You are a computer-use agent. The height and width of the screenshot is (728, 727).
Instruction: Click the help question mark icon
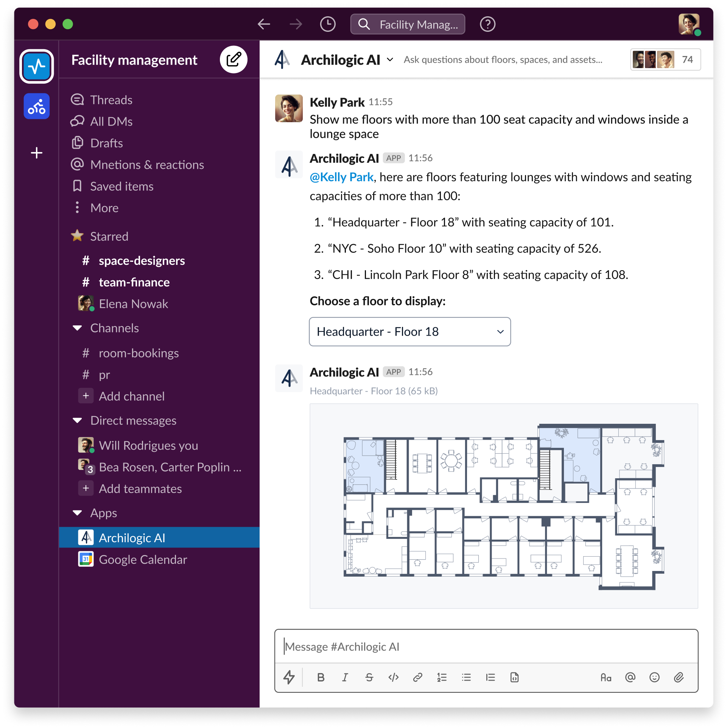(487, 24)
